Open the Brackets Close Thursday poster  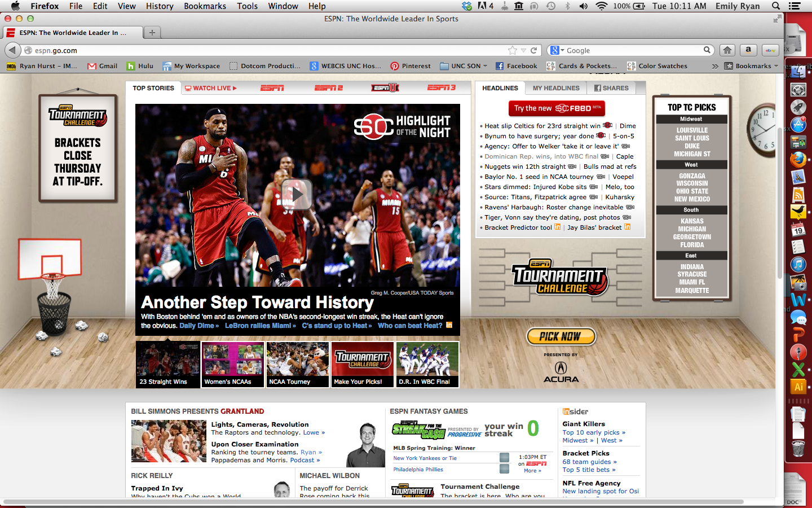coord(78,149)
